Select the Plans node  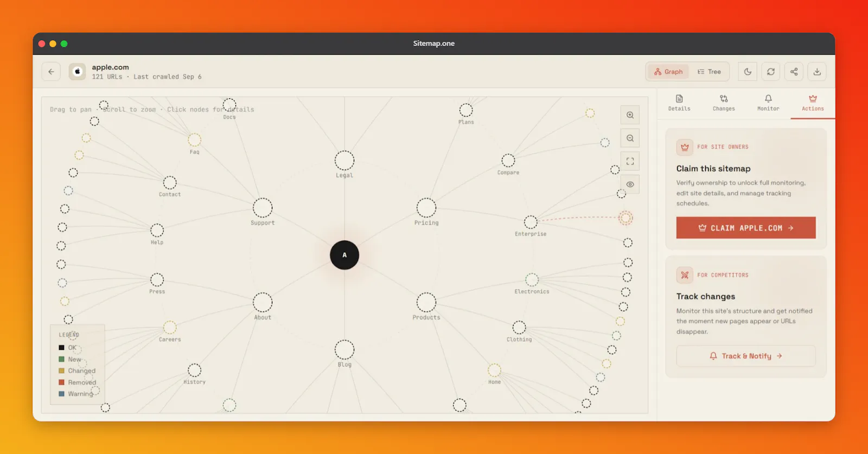pos(466,110)
